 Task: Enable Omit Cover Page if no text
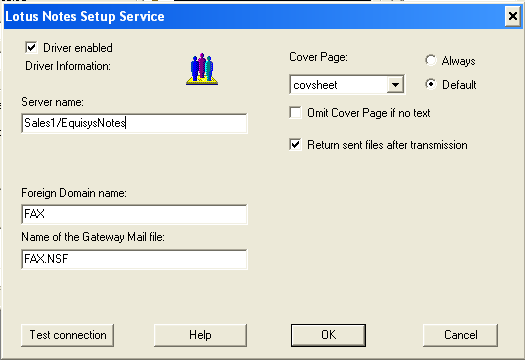(295, 113)
